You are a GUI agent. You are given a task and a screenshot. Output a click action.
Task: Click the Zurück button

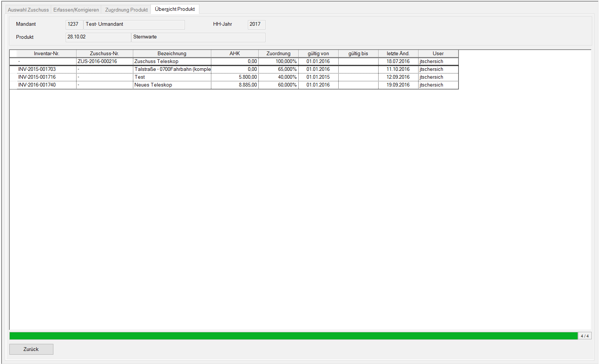pyautogui.click(x=31, y=349)
